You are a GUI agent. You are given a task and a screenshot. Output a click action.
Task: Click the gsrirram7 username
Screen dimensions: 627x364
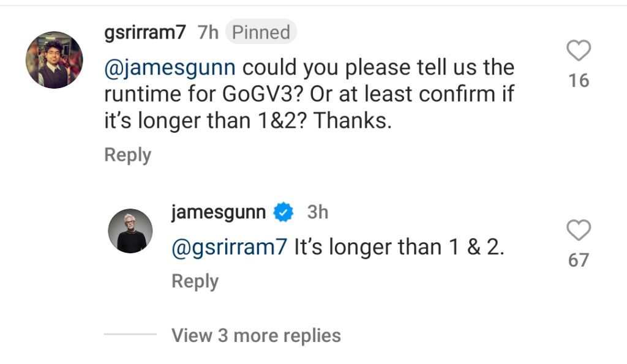point(145,32)
